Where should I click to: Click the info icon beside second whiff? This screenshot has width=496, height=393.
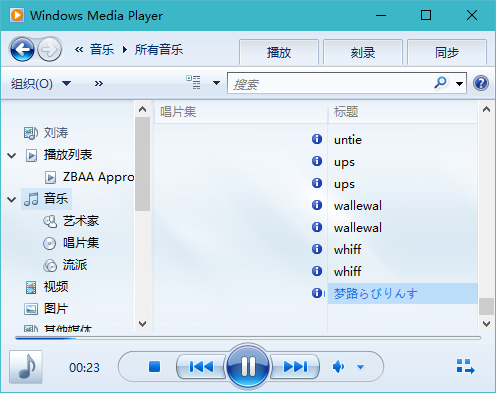pos(317,271)
